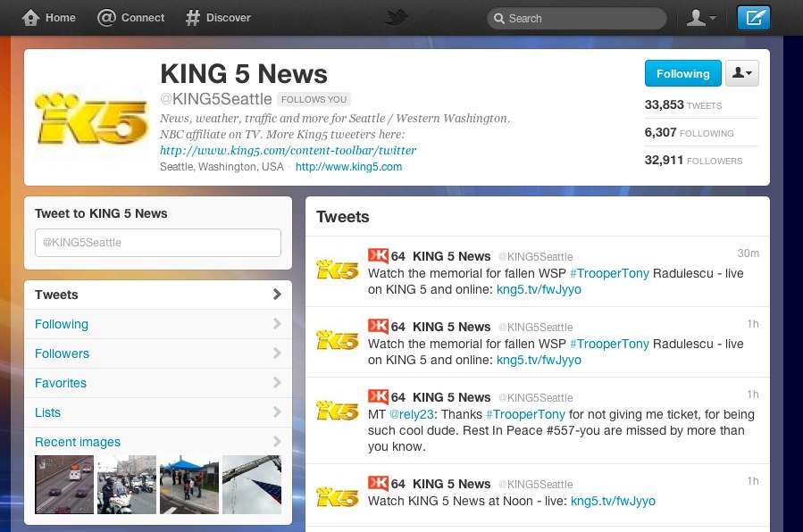Image resolution: width=803 pixels, height=532 pixels.
Task: Click the K5 profile logo in header
Action: click(90, 119)
